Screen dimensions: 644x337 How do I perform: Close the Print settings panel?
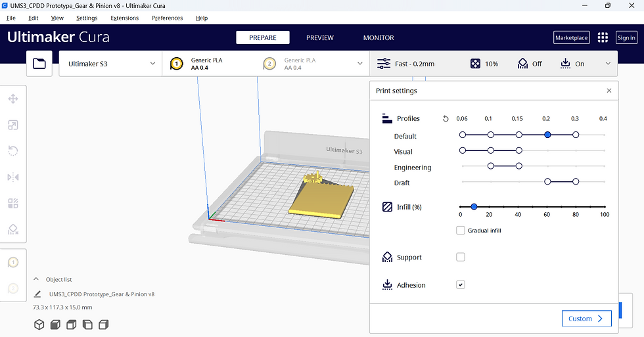coord(609,91)
